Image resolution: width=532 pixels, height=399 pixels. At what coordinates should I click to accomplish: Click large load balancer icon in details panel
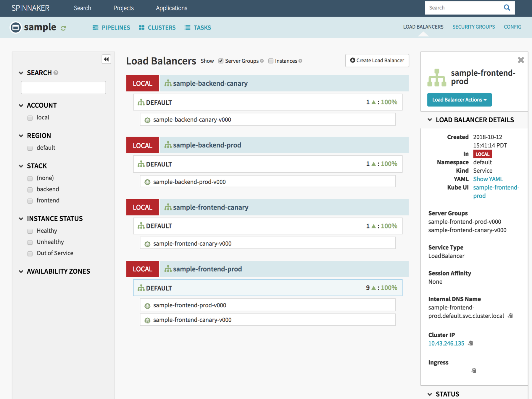tap(437, 78)
